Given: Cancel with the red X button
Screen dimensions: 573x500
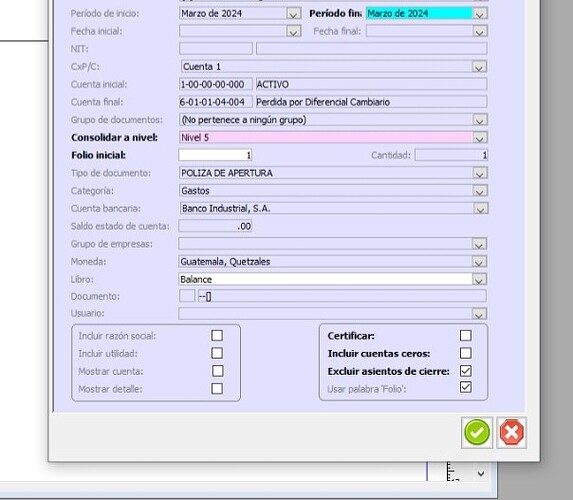Looking at the screenshot, I should [x=511, y=432].
